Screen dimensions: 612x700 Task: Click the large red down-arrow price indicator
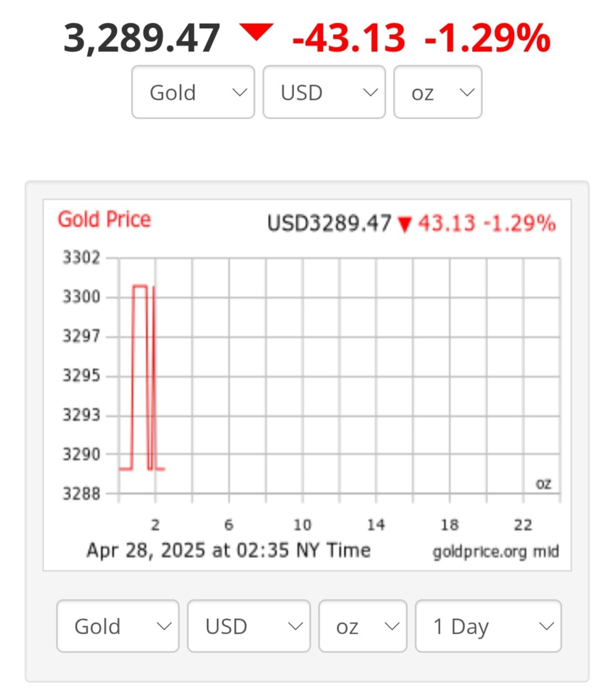click(x=256, y=33)
